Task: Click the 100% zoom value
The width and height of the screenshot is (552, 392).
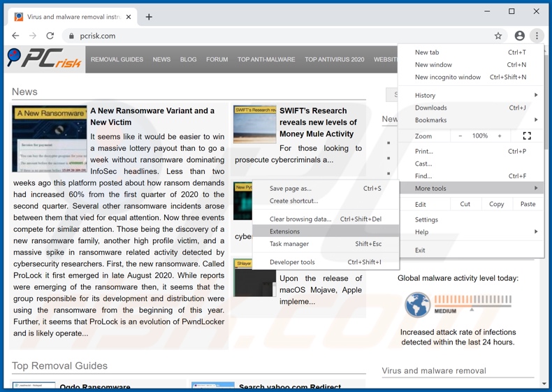Action: pyautogui.click(x=480, y=136)
